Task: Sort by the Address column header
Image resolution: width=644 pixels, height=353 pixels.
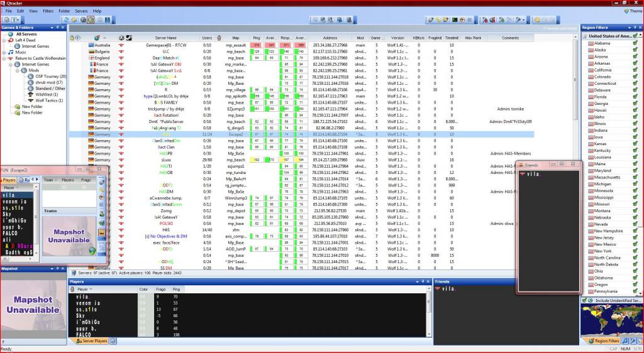Action: 330,38
